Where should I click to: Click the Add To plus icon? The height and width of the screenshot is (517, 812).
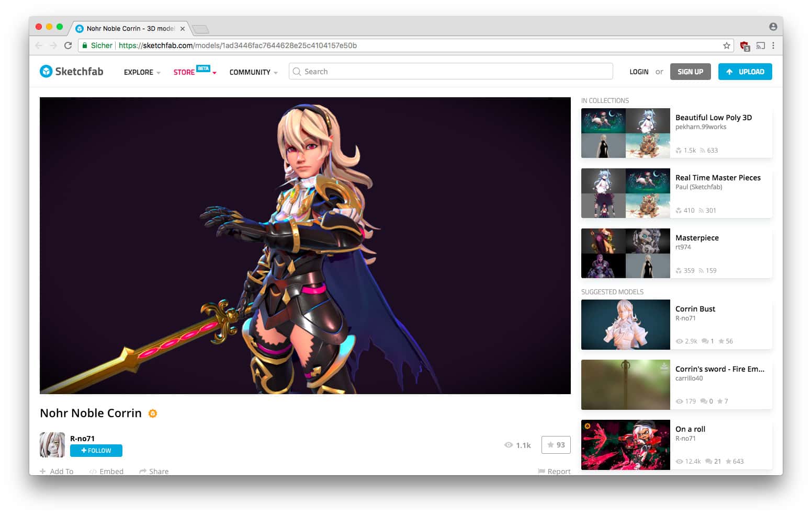[42, 471]
